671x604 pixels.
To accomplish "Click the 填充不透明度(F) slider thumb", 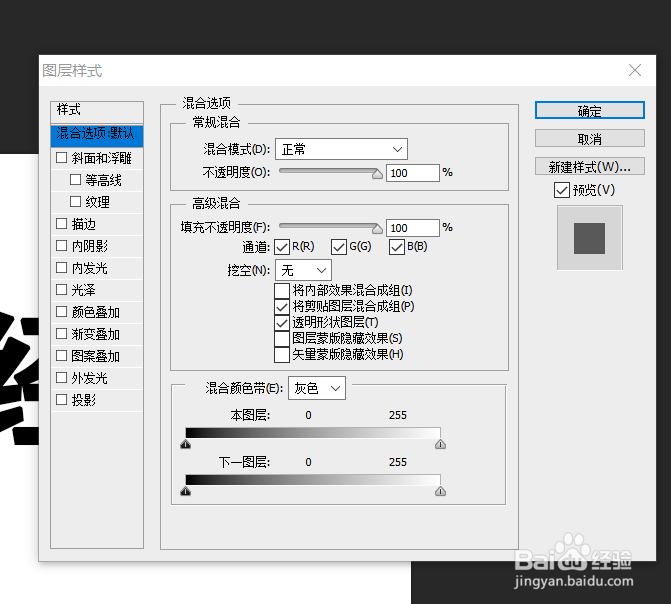I will tap(377, 229).
